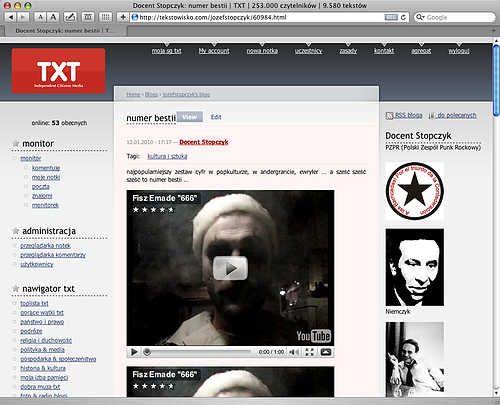Click the star beside administracja heading
The width and height of the screenshot is (500, 405).
click(x=15, y=231)
